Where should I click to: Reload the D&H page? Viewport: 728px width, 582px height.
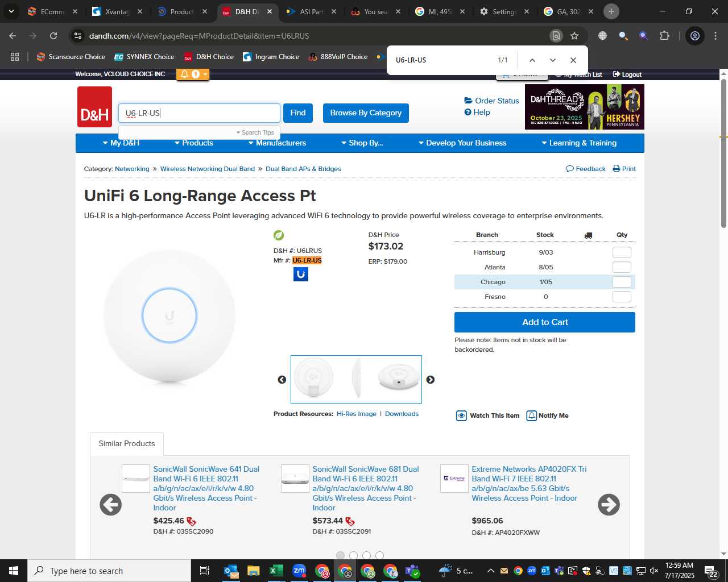tap(53, 36)
